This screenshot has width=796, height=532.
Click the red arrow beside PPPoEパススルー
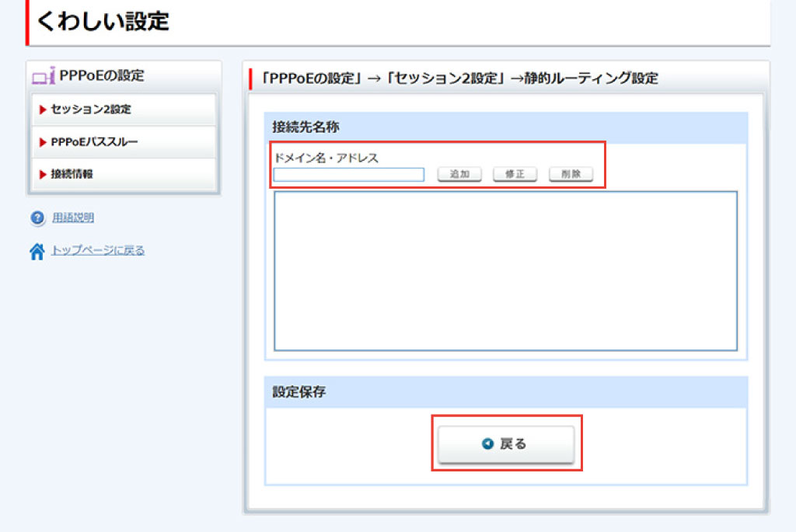43,142
